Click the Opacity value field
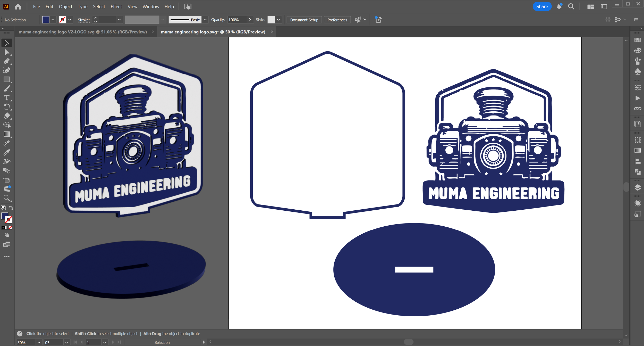 click(x=237, y=20)
